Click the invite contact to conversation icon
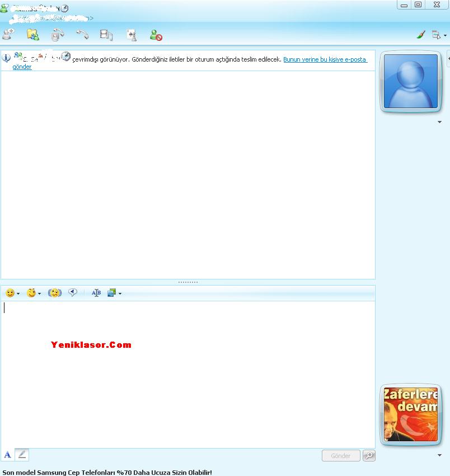The image size is (450, 476). (x=8, y=35)
